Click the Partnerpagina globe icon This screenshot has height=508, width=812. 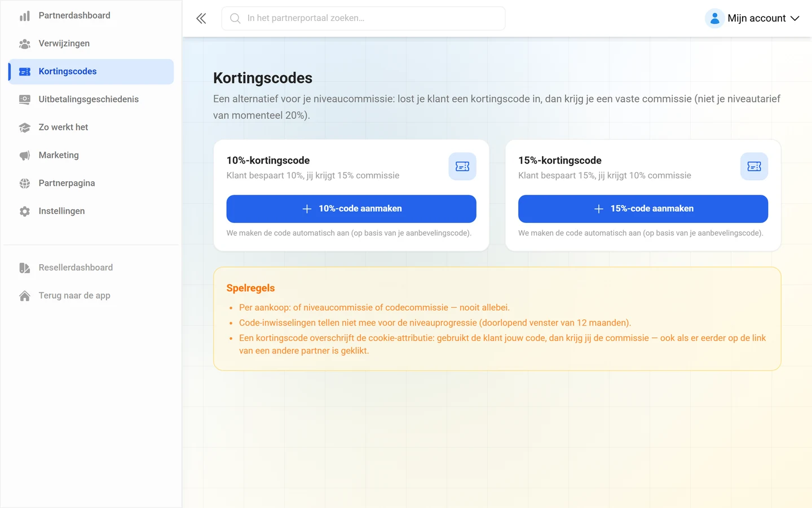(x=25, y=183)
